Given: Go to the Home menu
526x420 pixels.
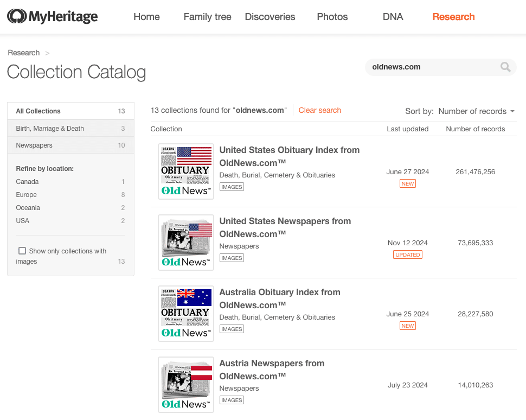Looking at the screenshot, I should tap(146, 17).
